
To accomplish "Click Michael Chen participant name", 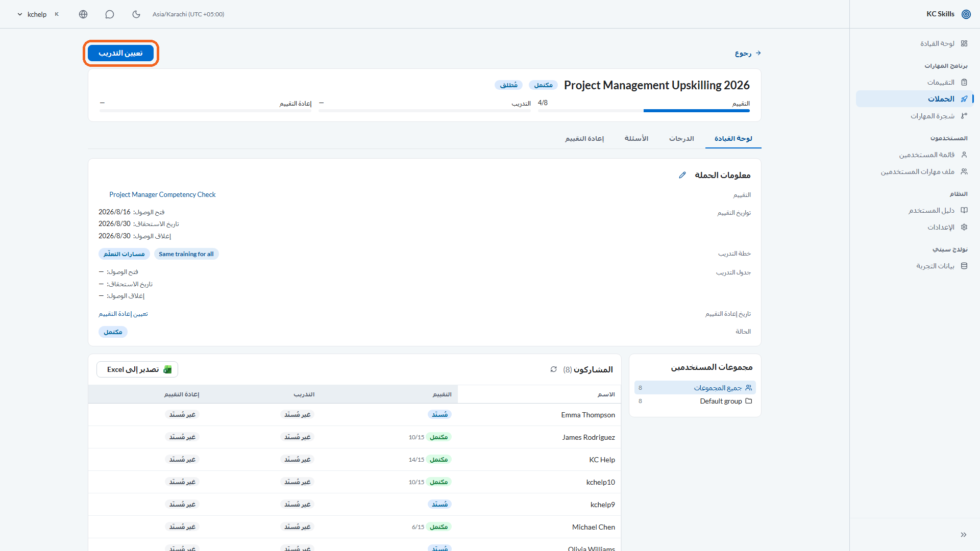I will pyautogui.click(x=594, y=527).
